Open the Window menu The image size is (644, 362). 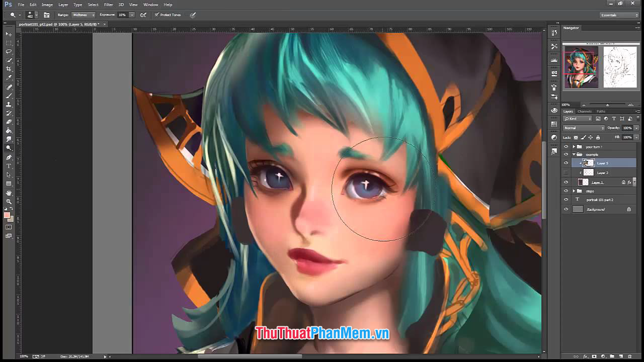(150, 5)
